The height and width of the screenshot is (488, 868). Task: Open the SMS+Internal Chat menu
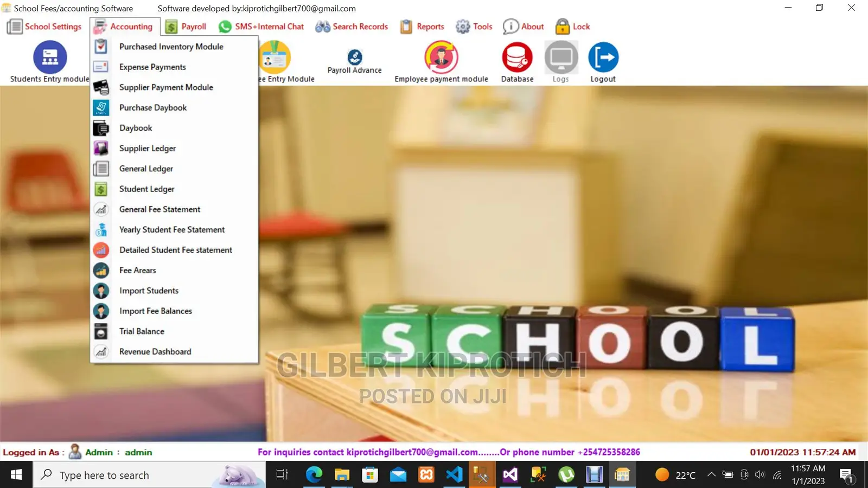click(x=261, y=27)
